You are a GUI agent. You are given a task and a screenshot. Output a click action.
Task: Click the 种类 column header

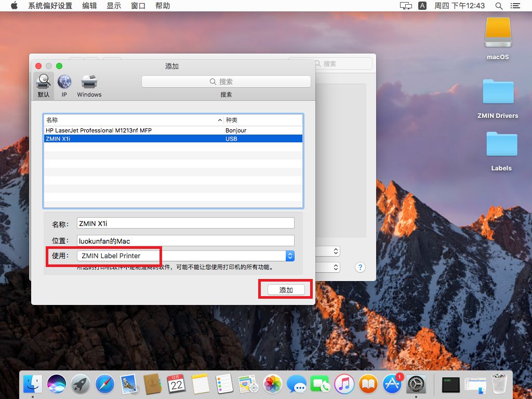point(263,120)
